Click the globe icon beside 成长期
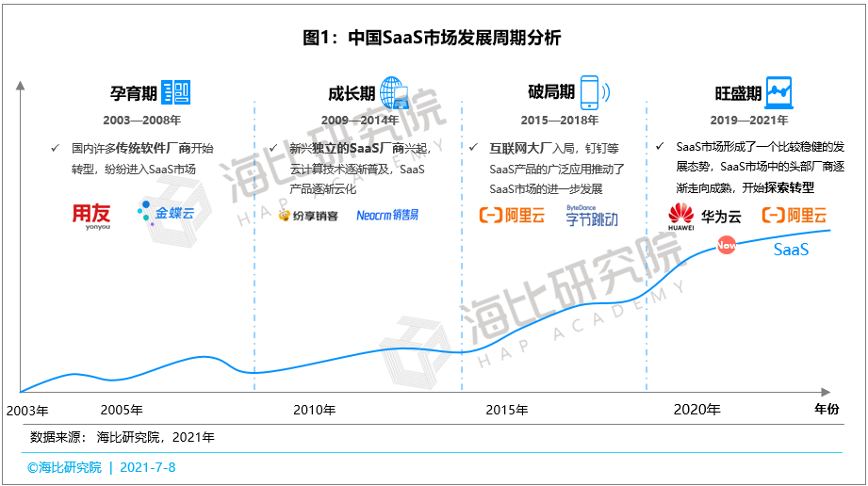 (394, 92)
